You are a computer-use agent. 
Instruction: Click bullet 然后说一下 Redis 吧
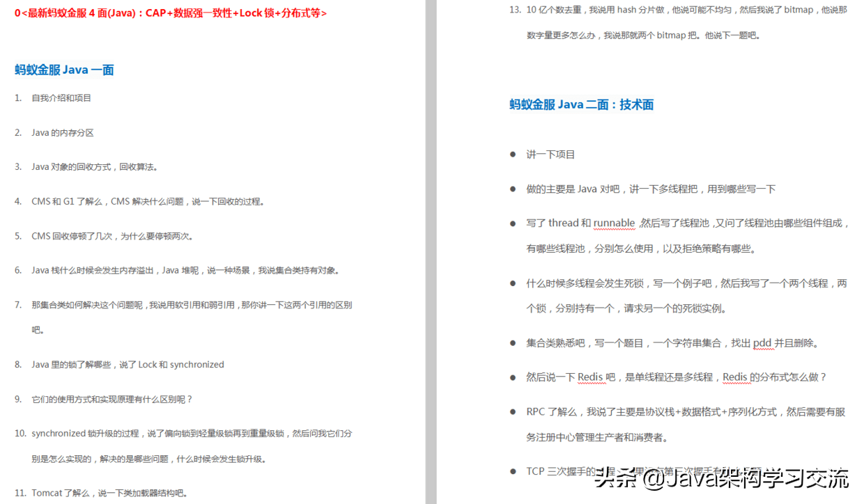[x=676, y=377]
